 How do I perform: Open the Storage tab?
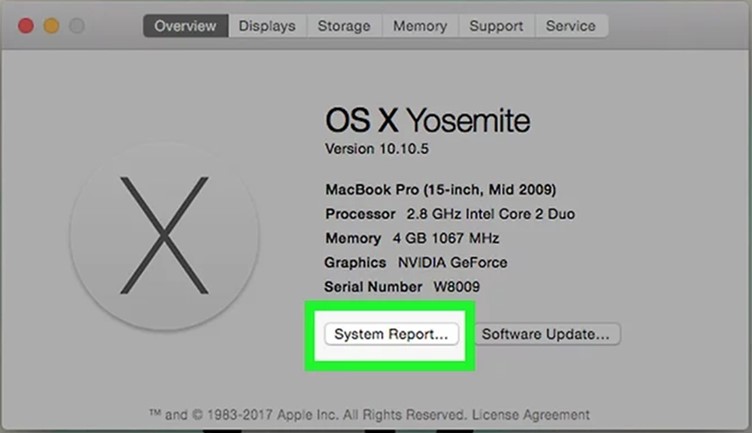tap(344, 26)
